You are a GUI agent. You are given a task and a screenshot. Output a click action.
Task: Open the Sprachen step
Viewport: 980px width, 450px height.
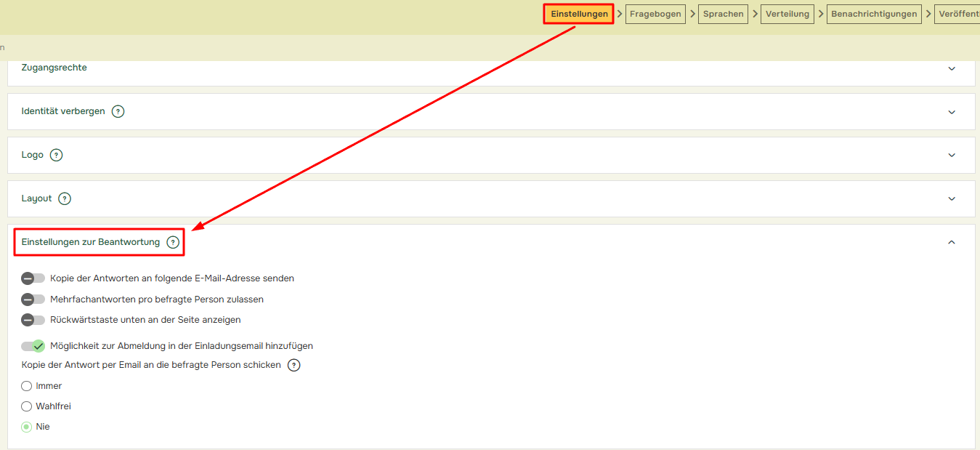tap(724, 15)
